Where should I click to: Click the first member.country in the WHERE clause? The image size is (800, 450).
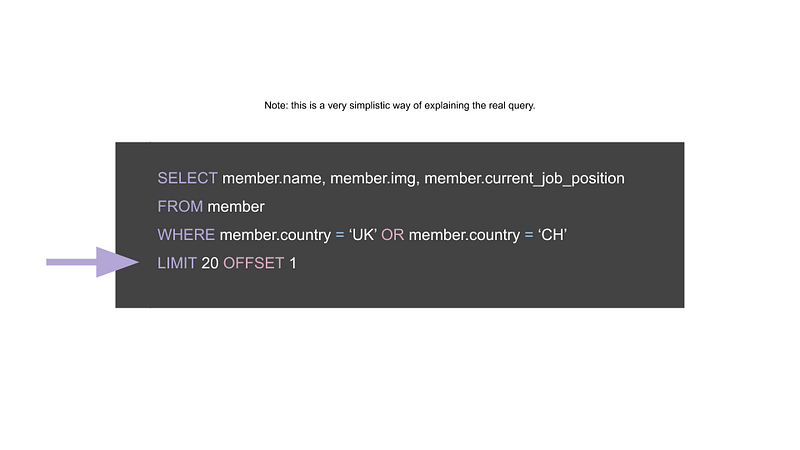[x=276, y=235]
